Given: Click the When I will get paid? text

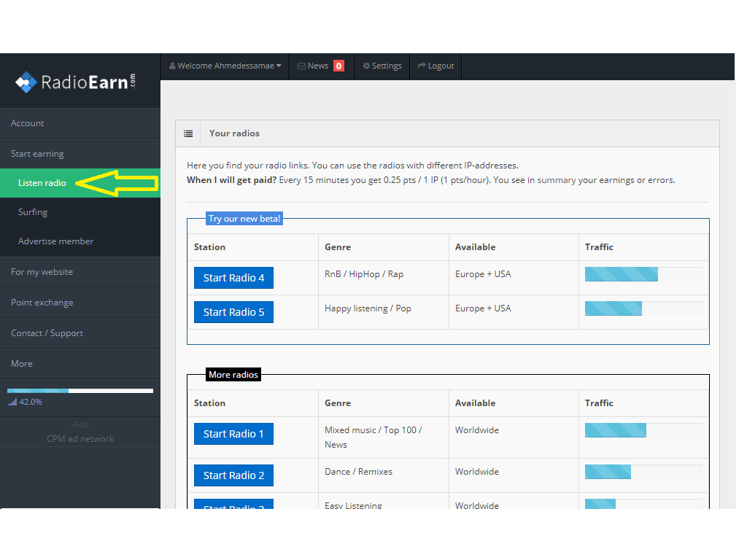Looking at the screenshot, I should (x=231, y=181).
